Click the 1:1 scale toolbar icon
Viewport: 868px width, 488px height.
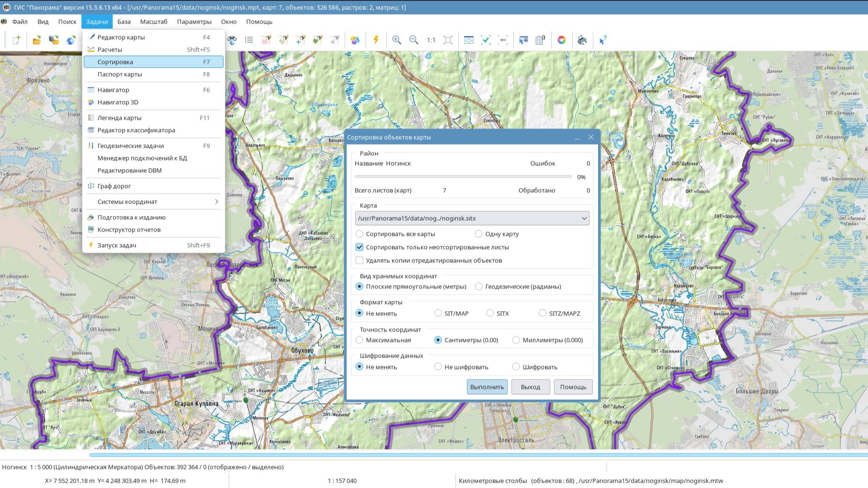point(431,40)
